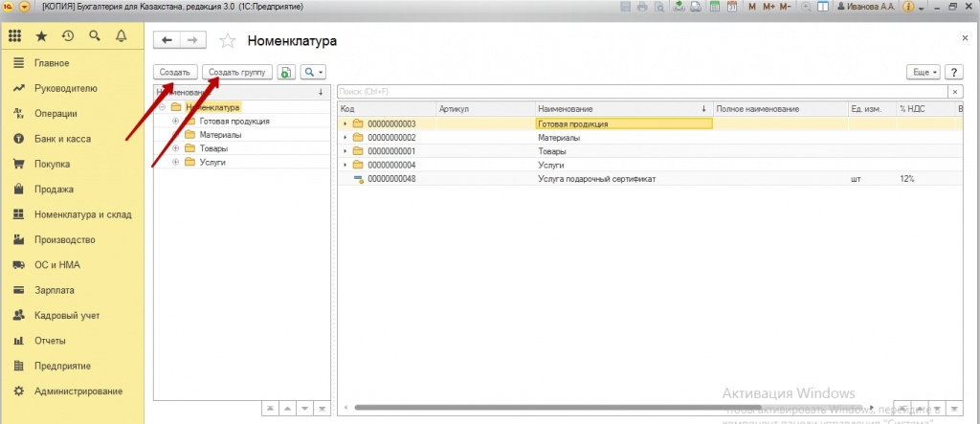Open the Кадровый учет section

pyautogui.click(x=67, y=316)
